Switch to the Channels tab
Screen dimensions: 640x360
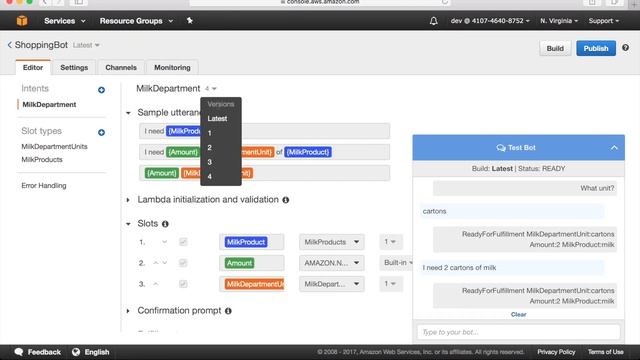tap(121, 67)
